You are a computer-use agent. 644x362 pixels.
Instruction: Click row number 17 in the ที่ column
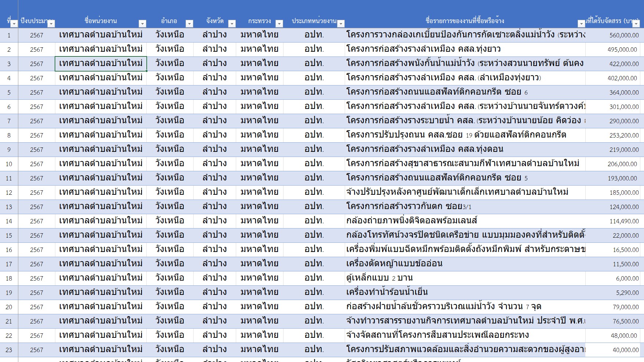pos(9,264)
